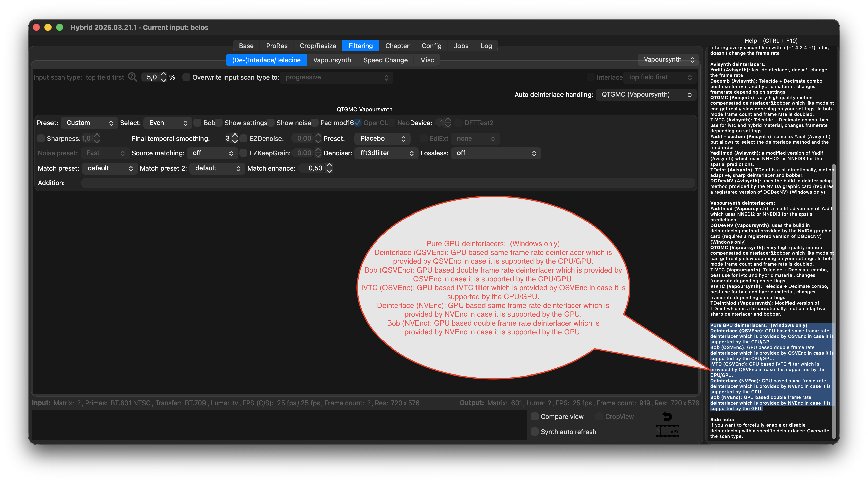This screenshot has width=868, height=482.
Task: Switch to the Vapoursynth sub-tab
Action: click(332, 60)
